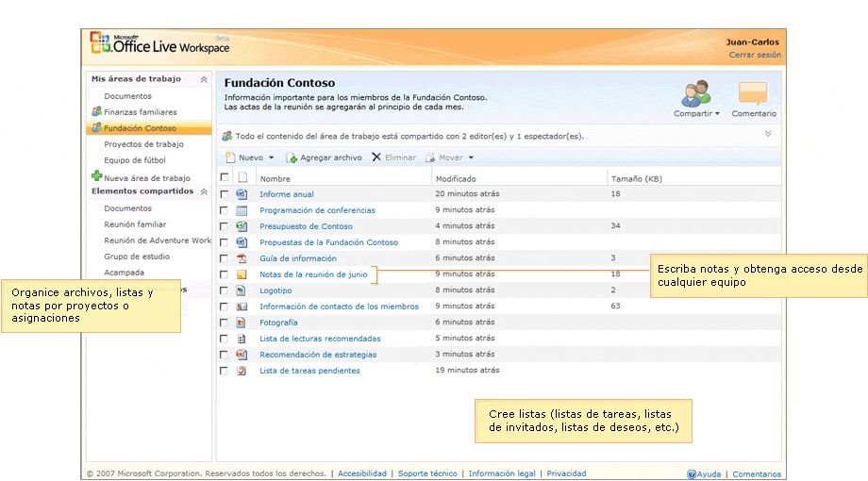
Task: Click Comentarios footer link
Action: pyautogui.click(x=757, y=474)
